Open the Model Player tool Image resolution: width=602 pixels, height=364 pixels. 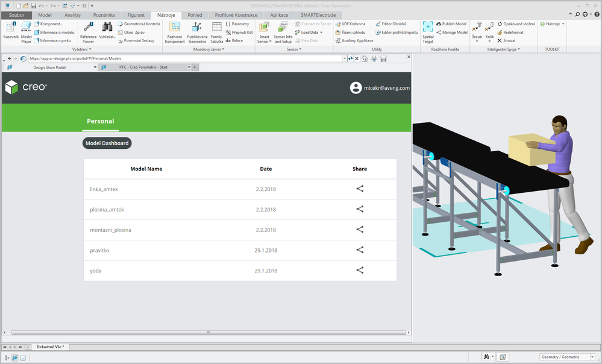(26, 30)
